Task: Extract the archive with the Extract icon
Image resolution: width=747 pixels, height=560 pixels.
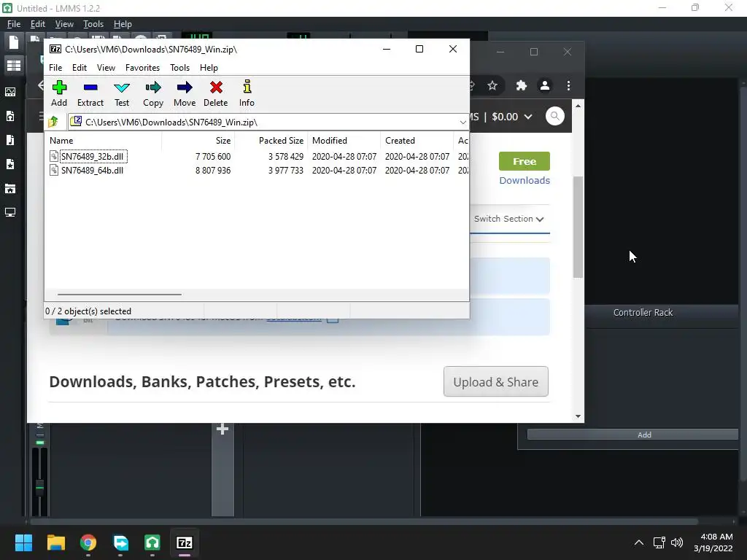Action: [90, 93]
